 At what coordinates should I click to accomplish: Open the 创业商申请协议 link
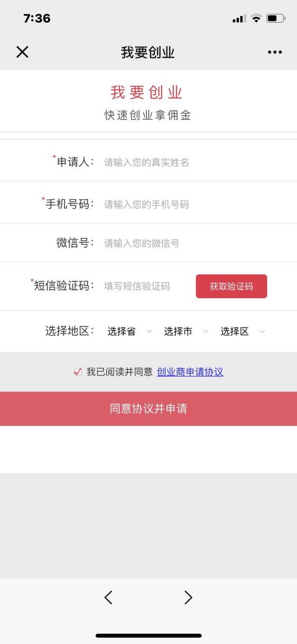coord(190,372)
